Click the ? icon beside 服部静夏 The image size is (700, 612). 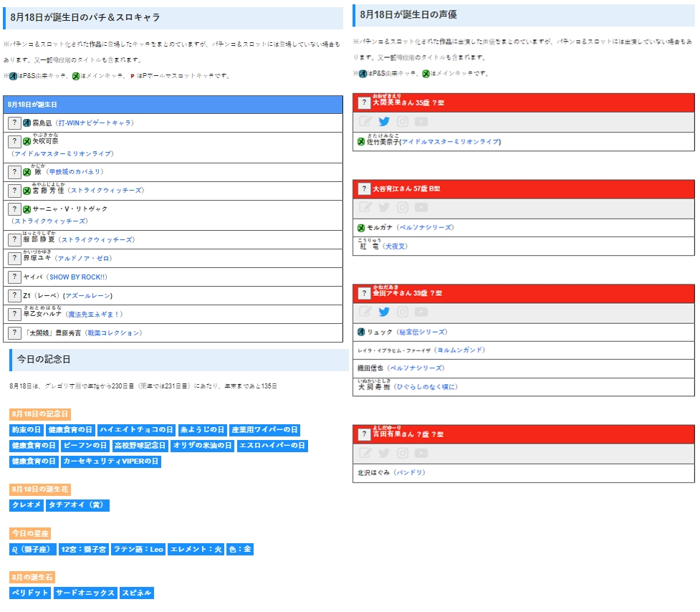(x=14, y=239)
